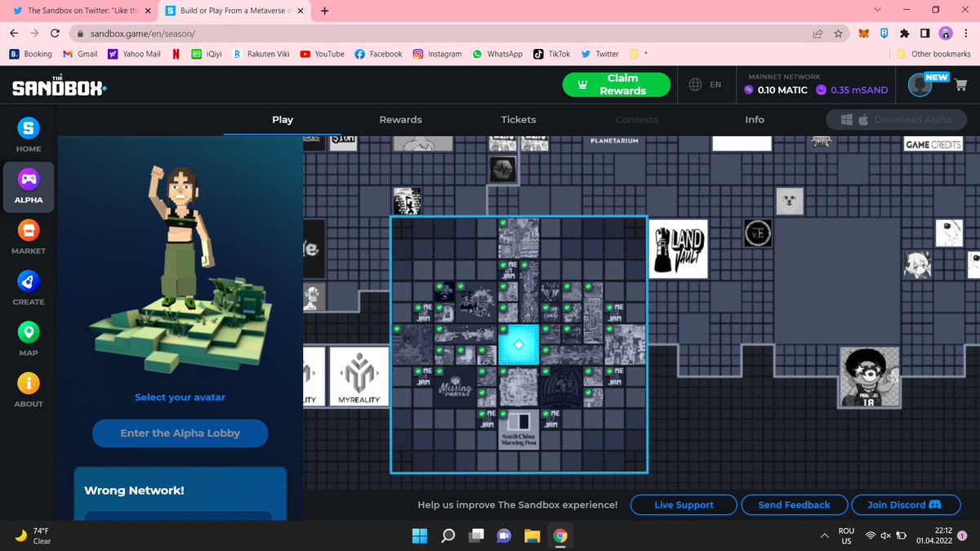
Task: Expand the system tray hidden icons
Action: (824, 536)
